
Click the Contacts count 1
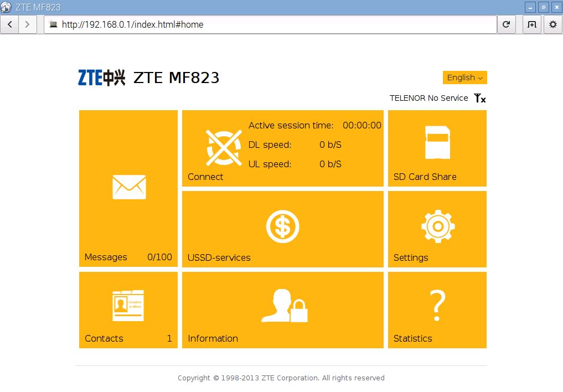(x=169, y=338)
